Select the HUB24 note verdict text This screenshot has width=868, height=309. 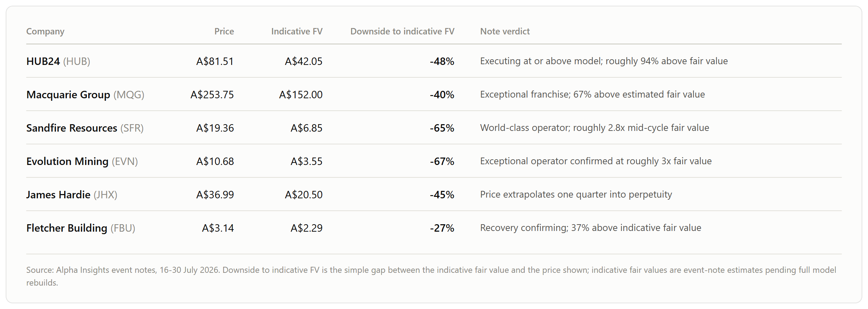pyautogui.click(x=604, y=61)
